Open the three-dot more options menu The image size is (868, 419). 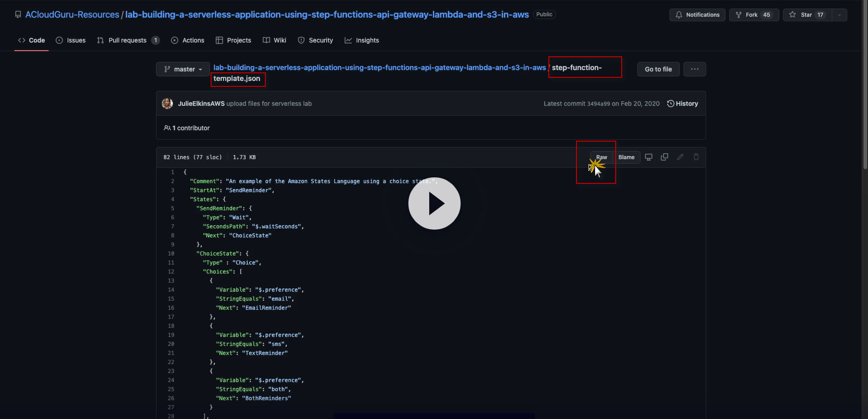tap(695, 69)
